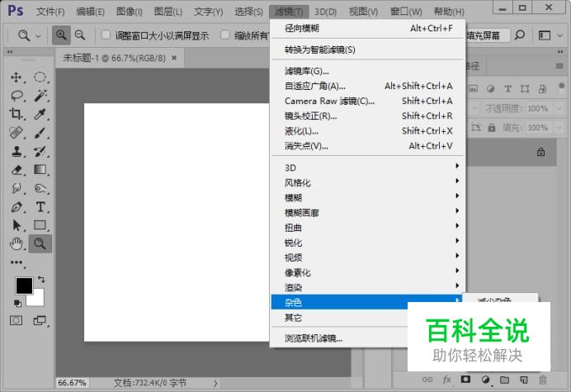Add a layer mask
571x392 pixels.
(465, 380)
